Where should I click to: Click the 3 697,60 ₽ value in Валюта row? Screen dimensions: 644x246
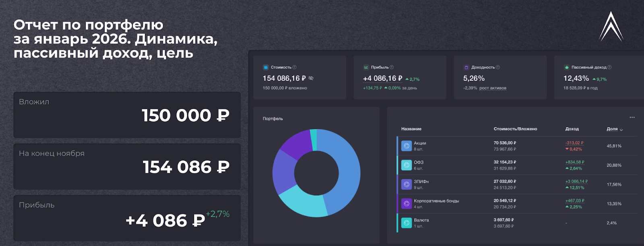[x=504, y=220]
